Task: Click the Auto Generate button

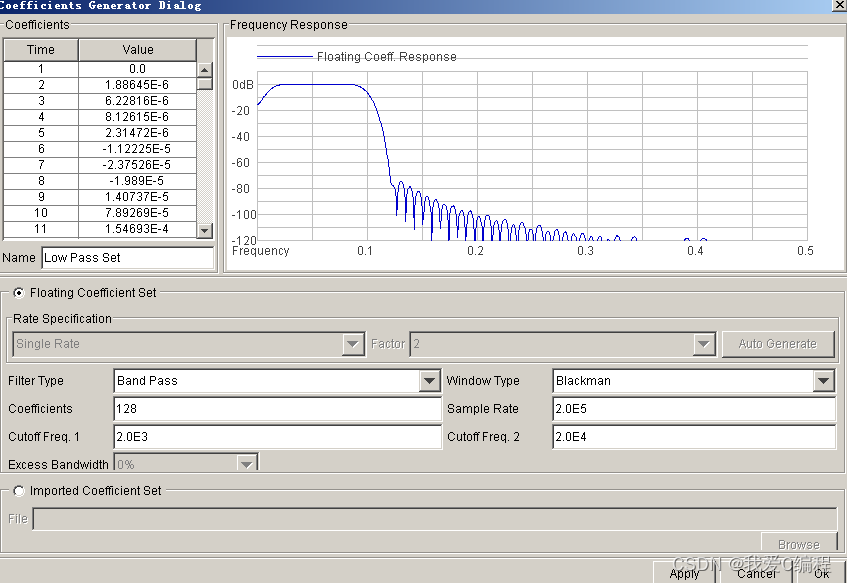Action: [777, 344]
